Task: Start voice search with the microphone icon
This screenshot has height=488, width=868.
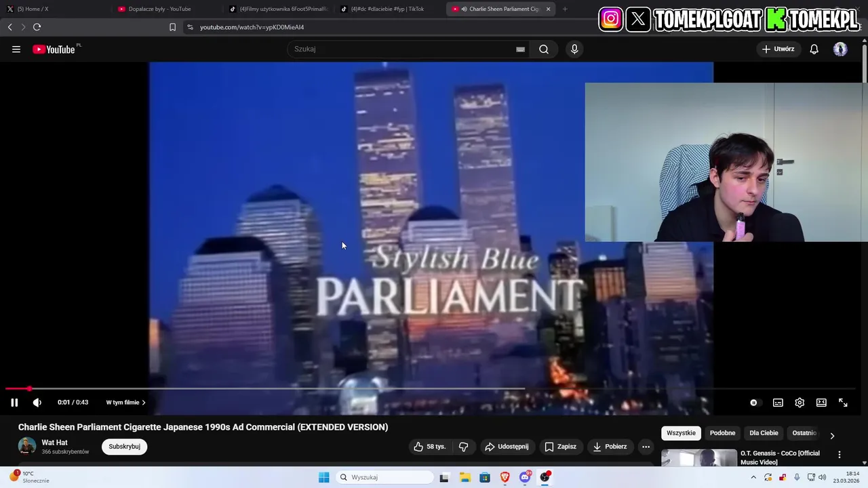Action: (x=574, y=49)
